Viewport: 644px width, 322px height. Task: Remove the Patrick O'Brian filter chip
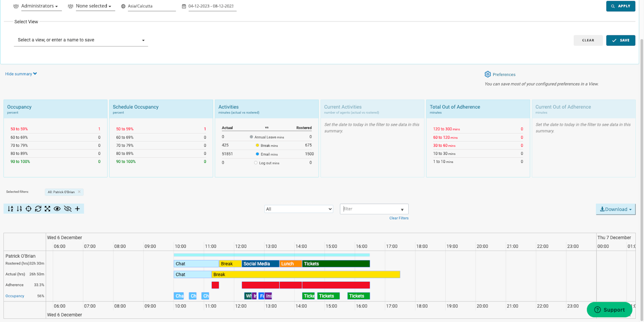[x=79, y=192]
